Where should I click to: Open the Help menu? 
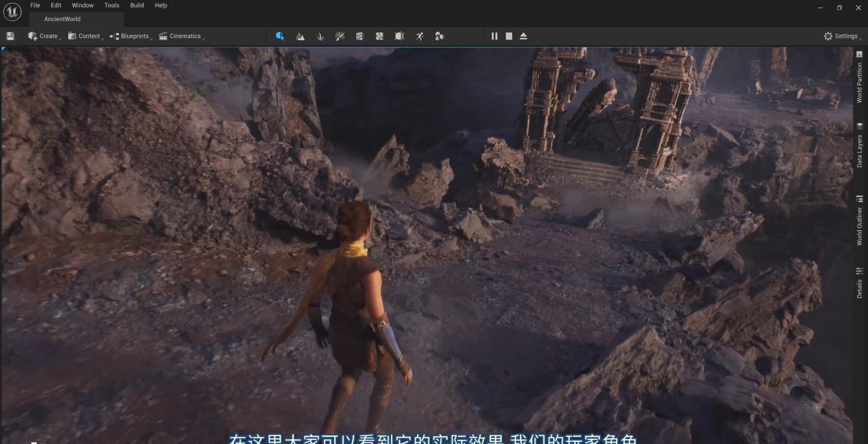tap(161, 5)
